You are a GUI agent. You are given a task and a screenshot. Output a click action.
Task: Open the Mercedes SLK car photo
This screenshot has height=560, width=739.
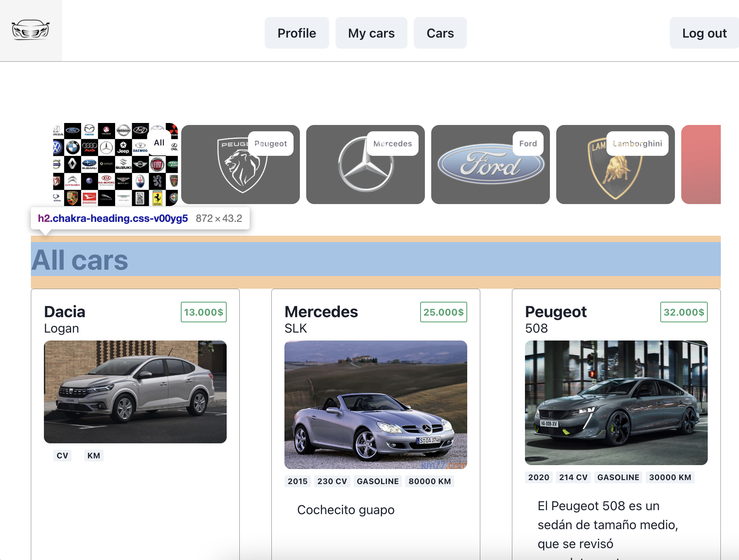point(376,405)
